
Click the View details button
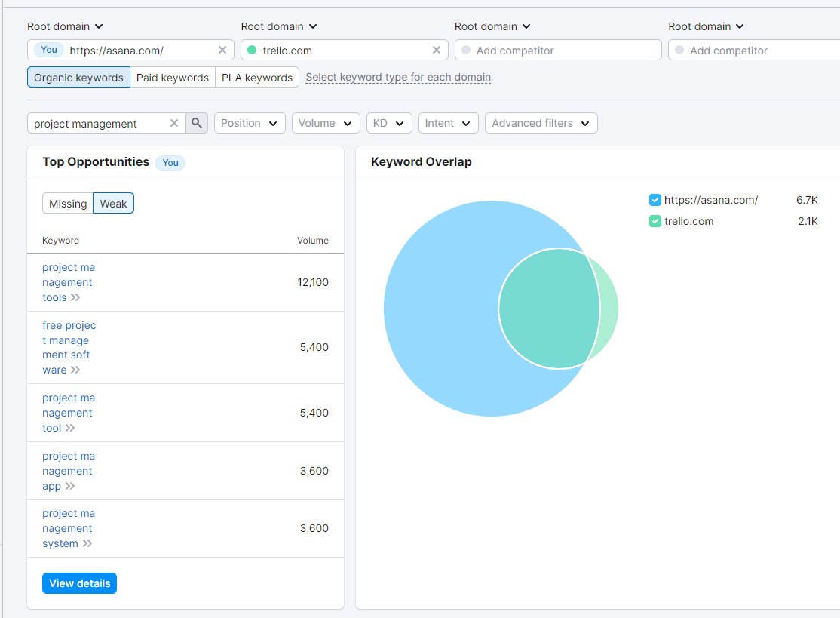[x=79, y=583]
